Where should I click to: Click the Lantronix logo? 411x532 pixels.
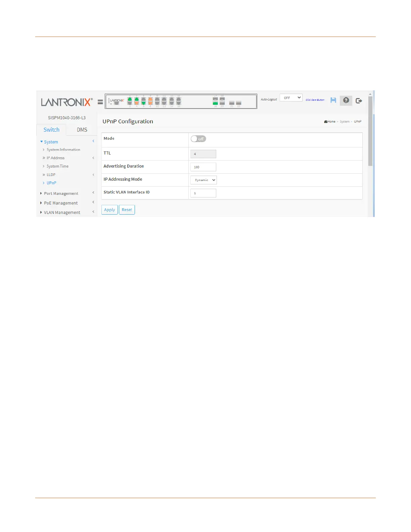click(x=66, y=102)
